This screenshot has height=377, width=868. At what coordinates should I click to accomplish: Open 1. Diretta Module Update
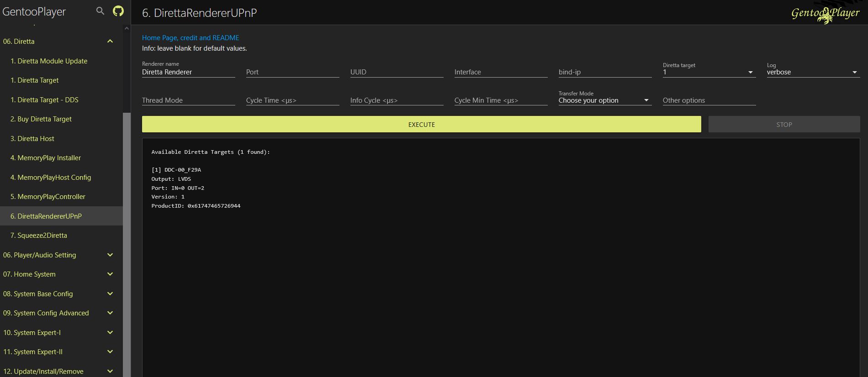pos(61,61)
